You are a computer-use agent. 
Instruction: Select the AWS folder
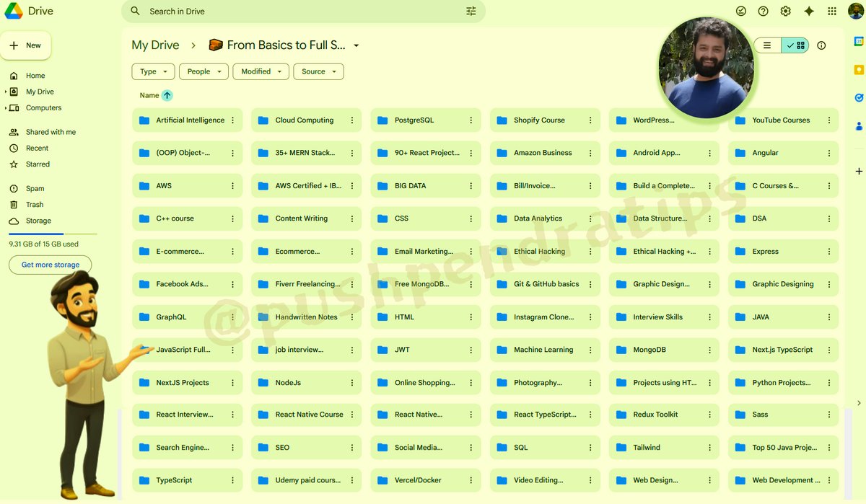coord(187,186)
